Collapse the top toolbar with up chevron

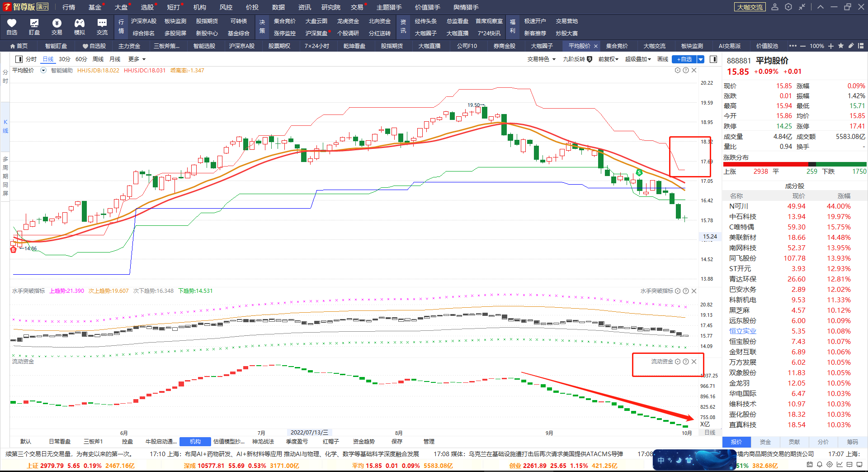click(821, 7)
